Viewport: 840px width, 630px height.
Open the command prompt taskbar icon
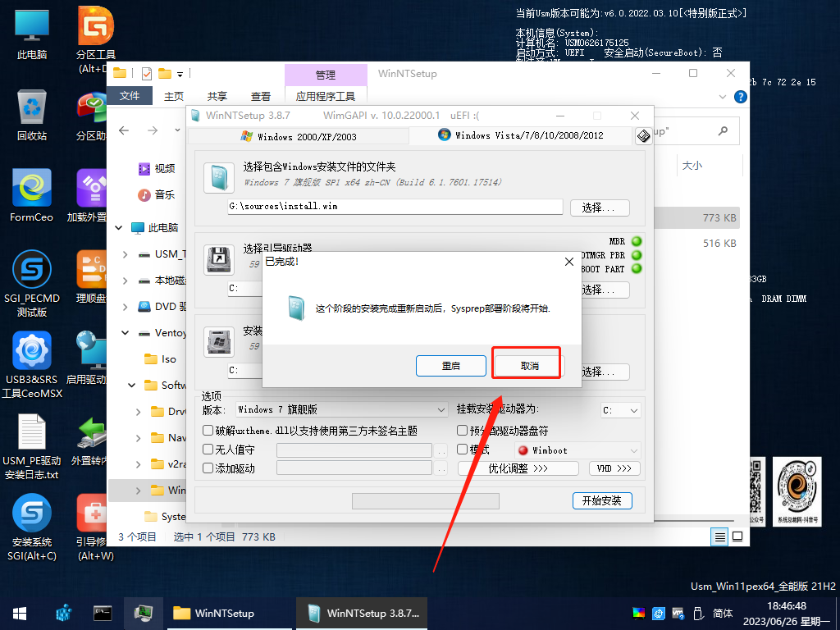pos(103,614)
